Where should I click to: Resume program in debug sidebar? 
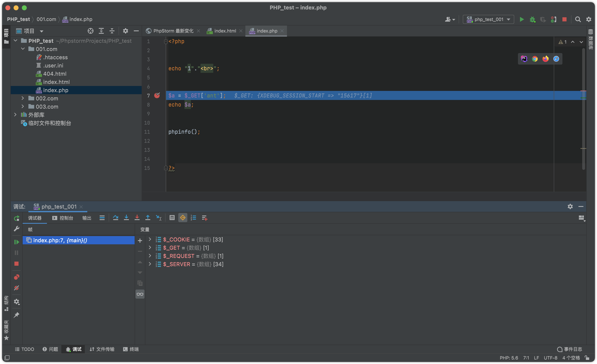pyautogui.click(x=16, y=242)
